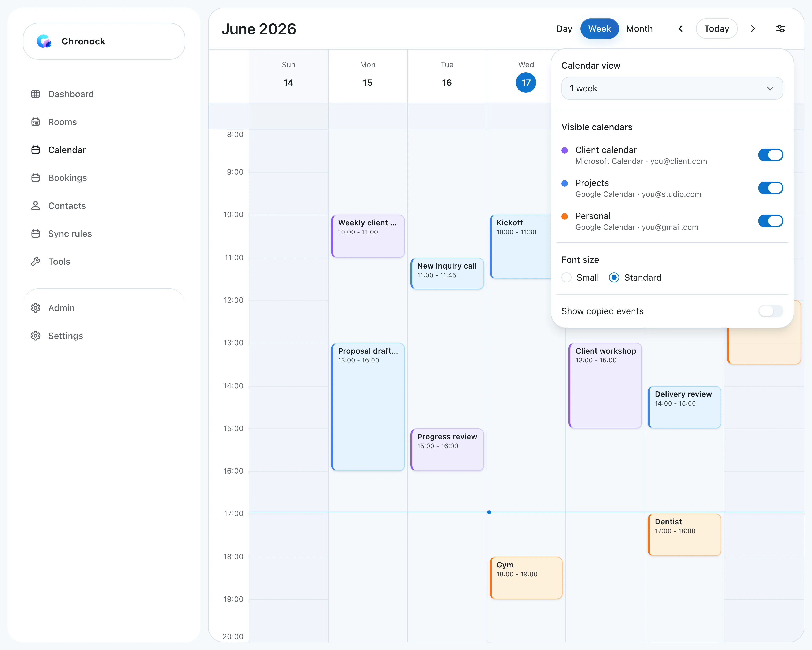Click the Settings gear icon
The height and width of the screenshot is (650, 812).
pyautogui.click(x=35, y=335)
